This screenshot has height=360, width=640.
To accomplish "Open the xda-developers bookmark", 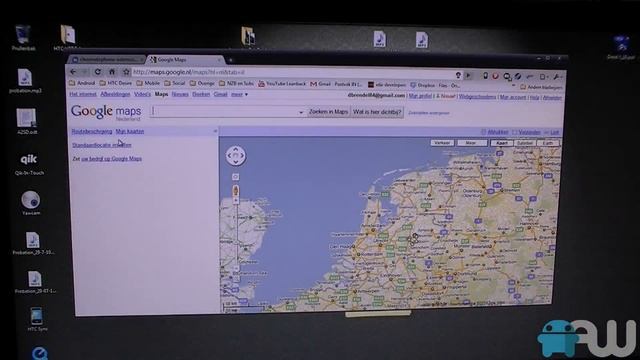I will (387, 85).
